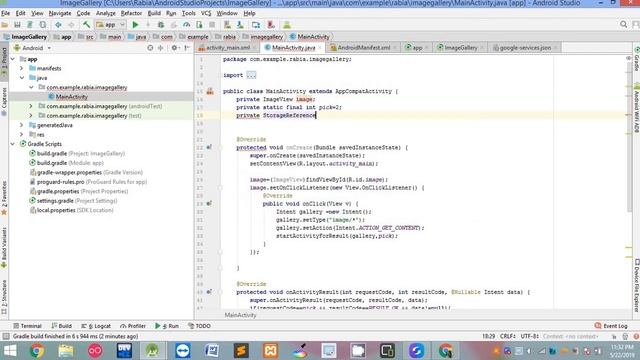640x360 pixels.
Task: Click the Profile app gauge icon
Action: [187, 25]
